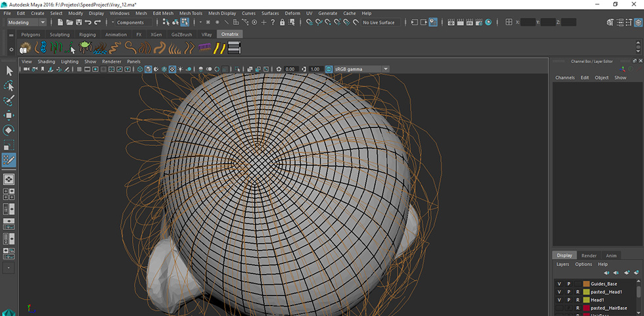
Task: Click the Open scene folder icon
Action: [69, 22]
